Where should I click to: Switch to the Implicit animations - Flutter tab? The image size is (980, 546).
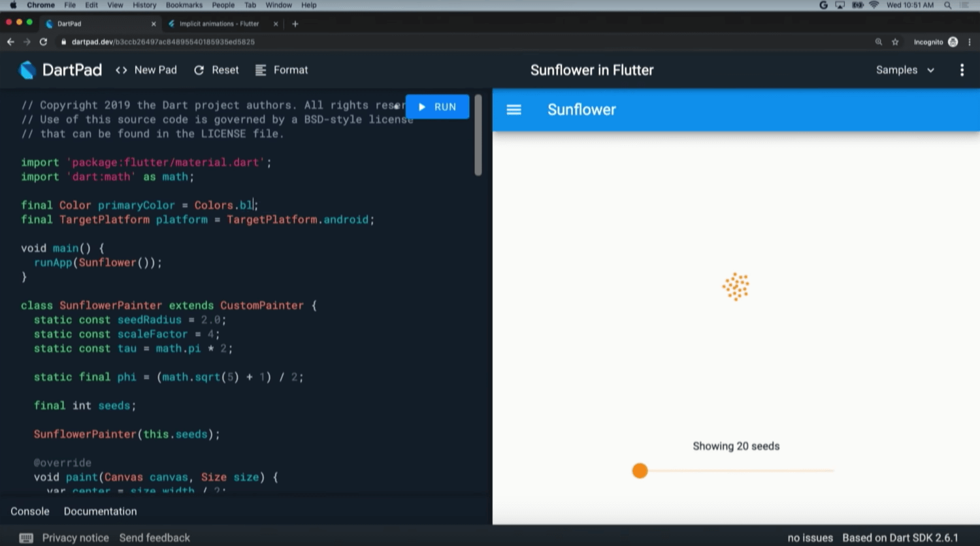click(219, 24)
